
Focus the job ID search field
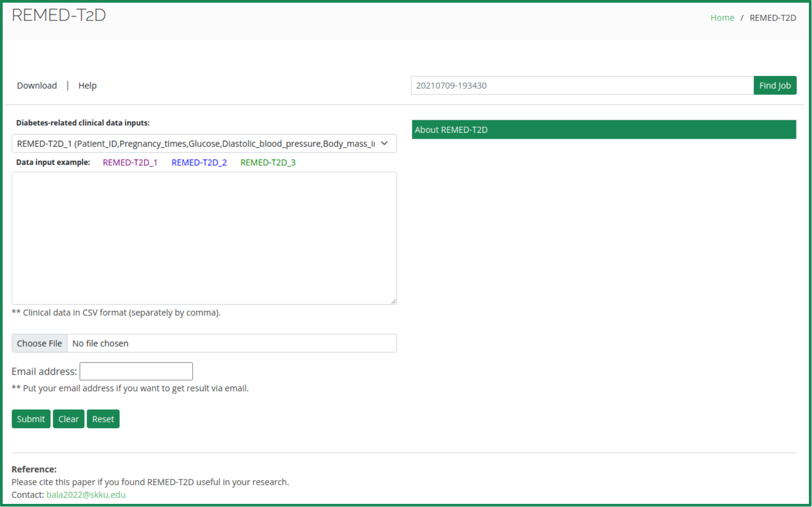581,86
